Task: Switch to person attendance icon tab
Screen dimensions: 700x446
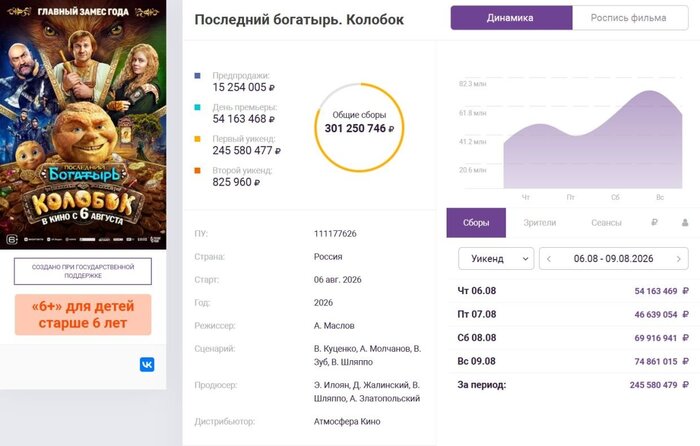Action: [x=685, y=222]
